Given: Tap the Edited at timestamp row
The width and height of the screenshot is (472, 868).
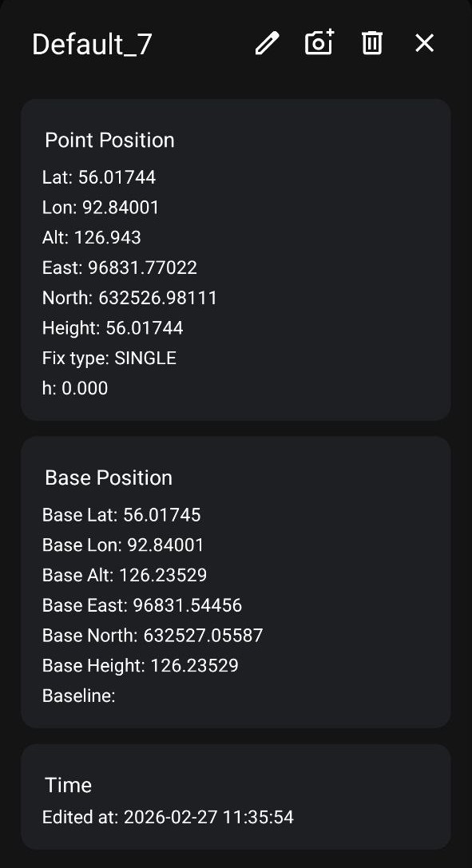Looking at the screenshot, I should 169,817.
